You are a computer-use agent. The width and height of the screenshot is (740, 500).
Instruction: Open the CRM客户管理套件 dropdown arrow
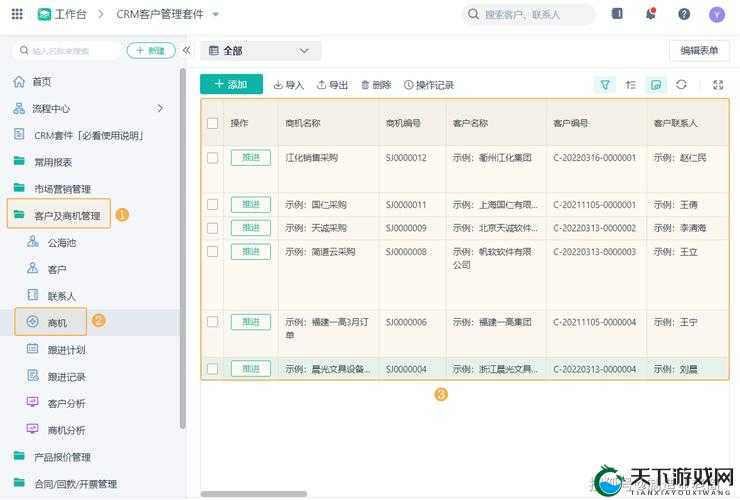(x=216, y=15)
